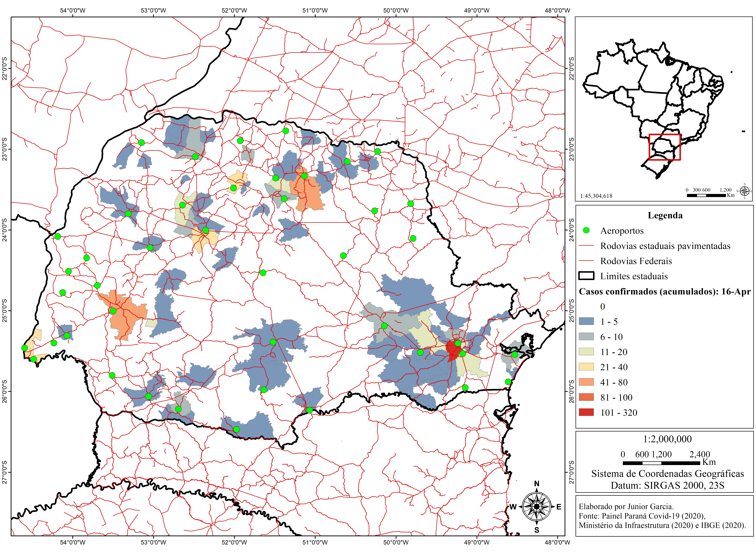Screen dimensions: 756x552
Task: Click the red extent rectangle on Brazil inset
Action: tap(664, 147)
